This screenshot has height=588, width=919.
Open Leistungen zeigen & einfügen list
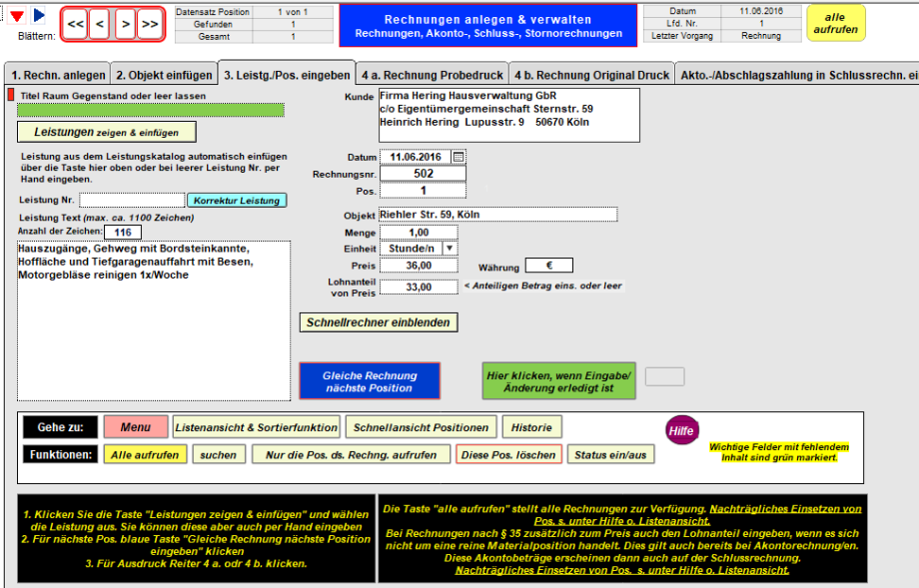pyautogui.click(x=106, y=132)
